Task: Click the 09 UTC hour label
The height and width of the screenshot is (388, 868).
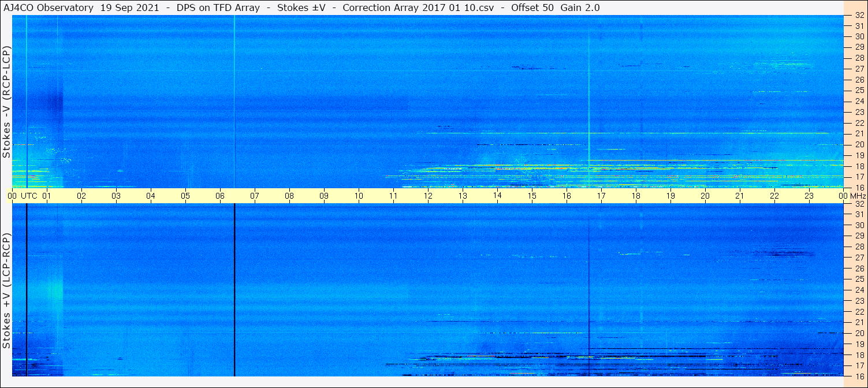Action: 324,196
